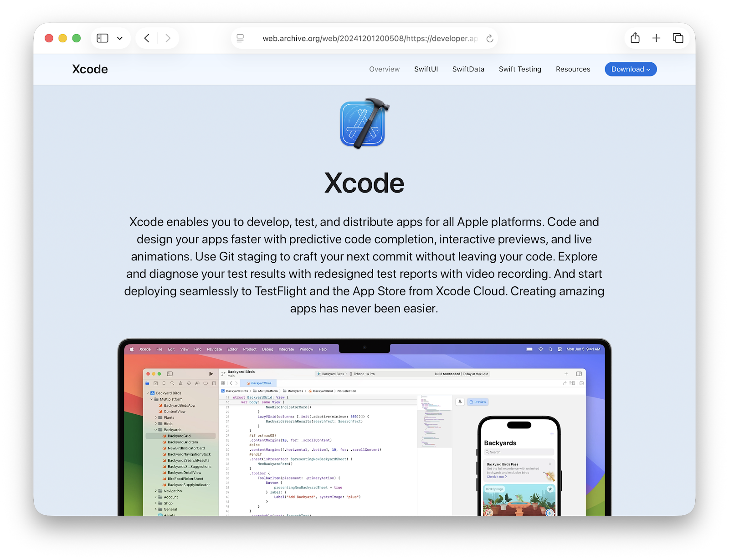Select the project navigator folder icon
The height and width of the screenshot is (560, 729).
coord(147,383)
